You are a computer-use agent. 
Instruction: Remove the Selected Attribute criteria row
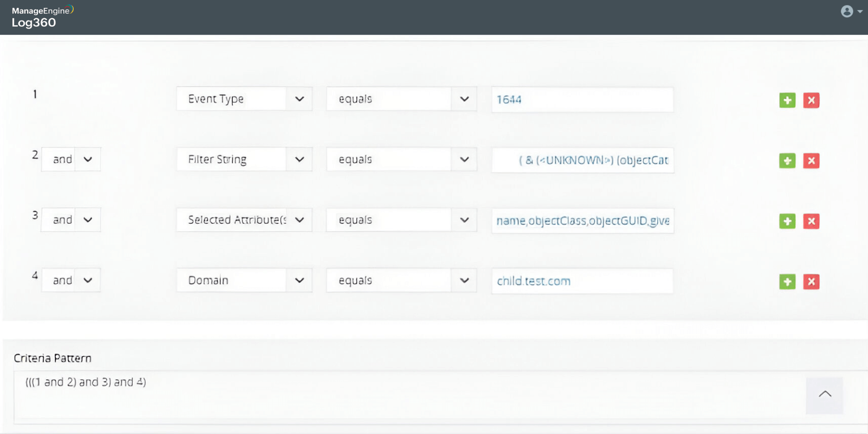point(811,221)
